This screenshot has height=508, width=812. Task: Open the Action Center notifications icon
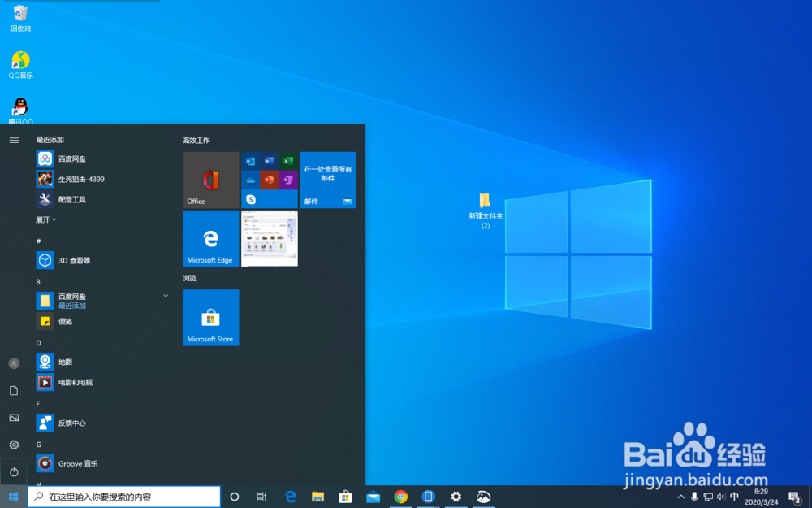(795, 497)
